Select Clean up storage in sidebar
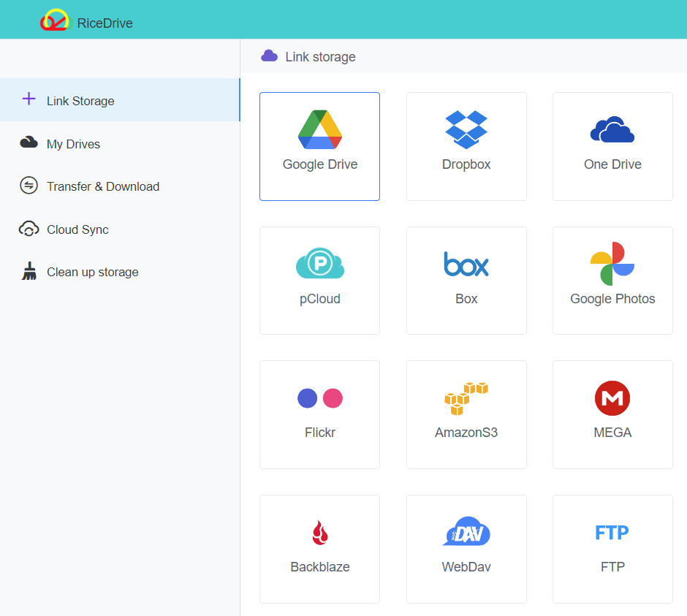The width and height of the screenshot is (687, 616). point(92,272)
